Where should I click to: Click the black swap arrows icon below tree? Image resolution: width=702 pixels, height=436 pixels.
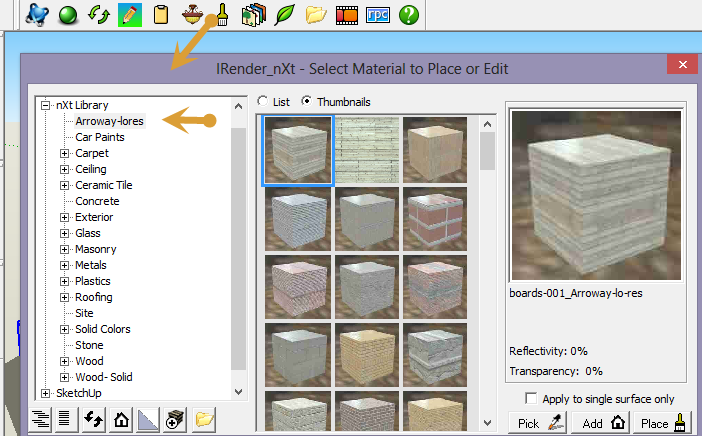coord(94,420)
